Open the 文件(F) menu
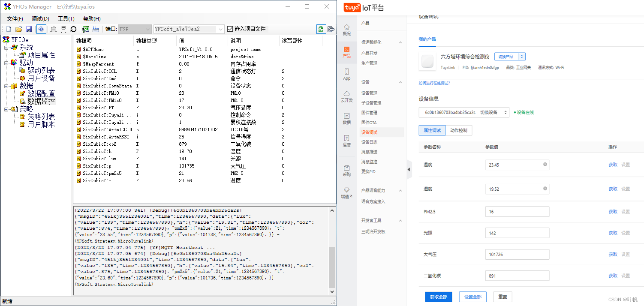This screenshot has width=644, height=306. (15, 19)
